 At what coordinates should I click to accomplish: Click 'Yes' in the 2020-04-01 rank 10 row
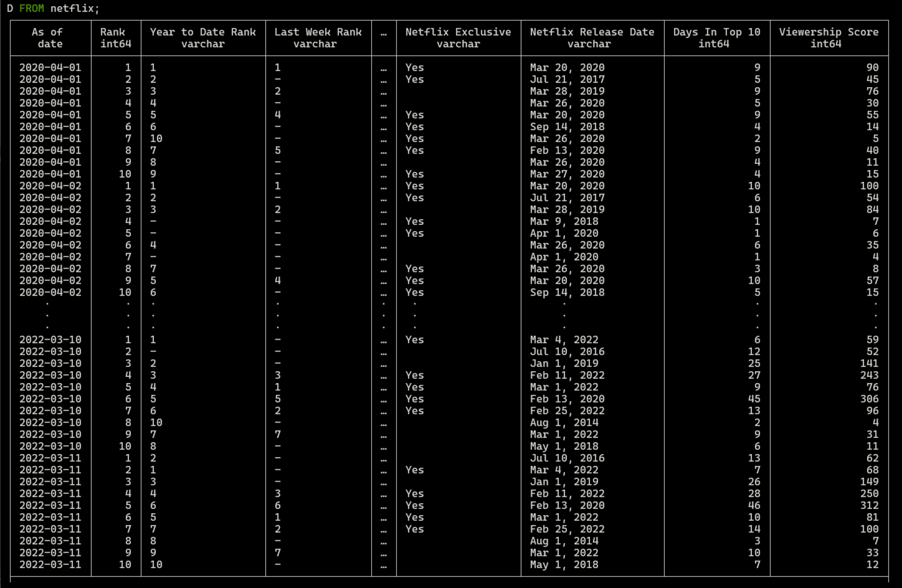[x=414, y=174]
